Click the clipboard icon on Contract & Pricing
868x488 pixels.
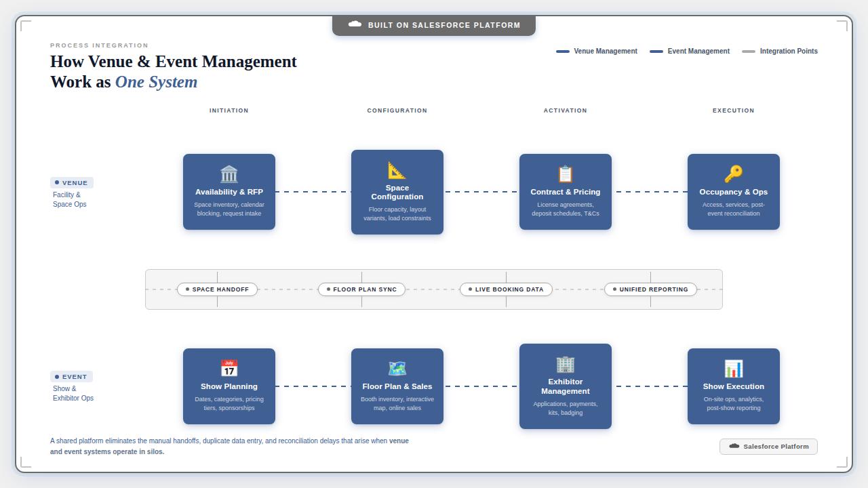pyautogui.click(x=566, y=174)
